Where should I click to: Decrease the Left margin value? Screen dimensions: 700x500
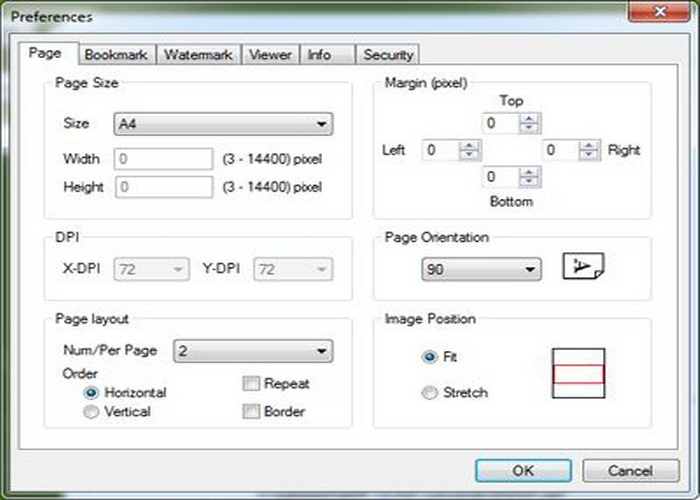(x=470, y=155)
